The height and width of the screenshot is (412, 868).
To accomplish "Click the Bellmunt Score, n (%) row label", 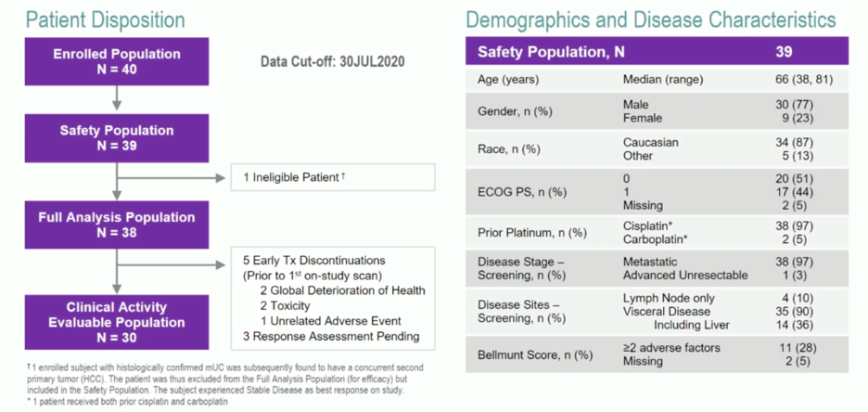I will point(535,354).
